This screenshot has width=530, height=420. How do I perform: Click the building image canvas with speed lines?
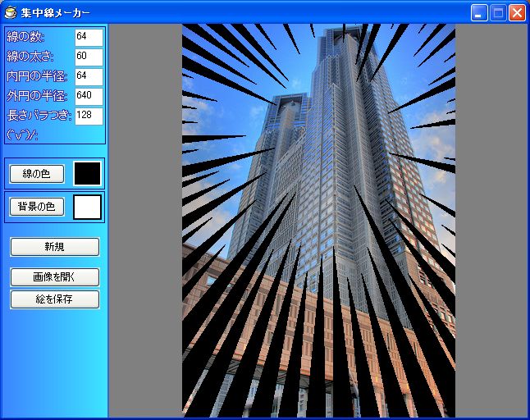(318, 221)
